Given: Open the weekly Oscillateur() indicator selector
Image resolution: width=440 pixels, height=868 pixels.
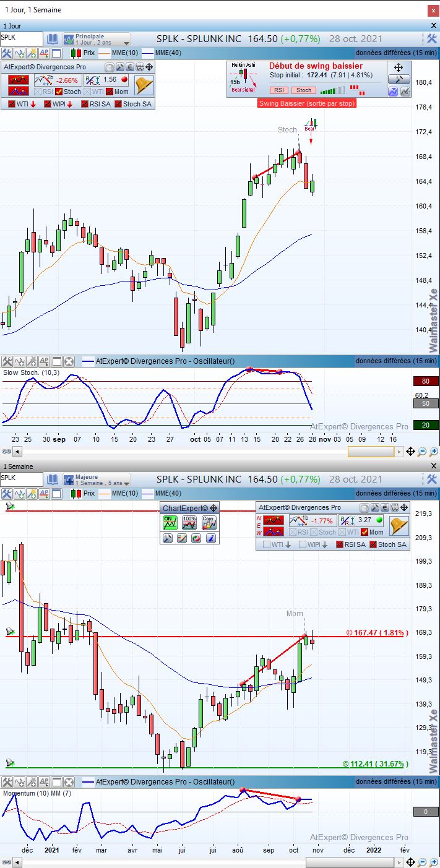Looking at the screenshot, I should coord(158,783).
